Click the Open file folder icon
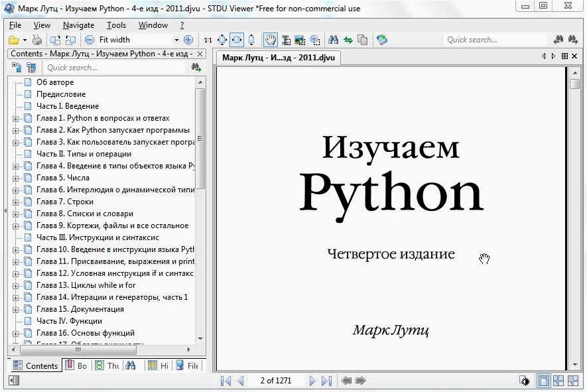The width and height of the screenshot is (587, 392). point(14,40)
